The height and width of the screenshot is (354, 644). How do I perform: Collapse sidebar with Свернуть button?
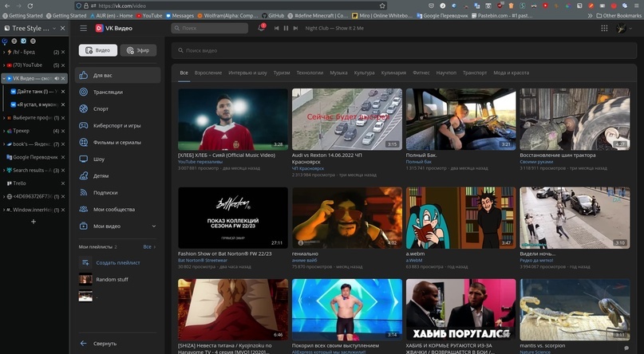point(105,344)
